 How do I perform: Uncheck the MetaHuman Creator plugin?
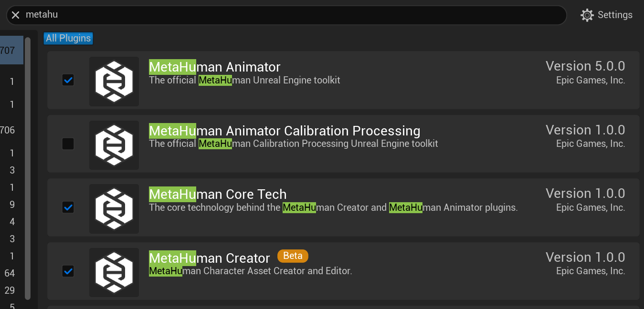(x=68, y=271)
